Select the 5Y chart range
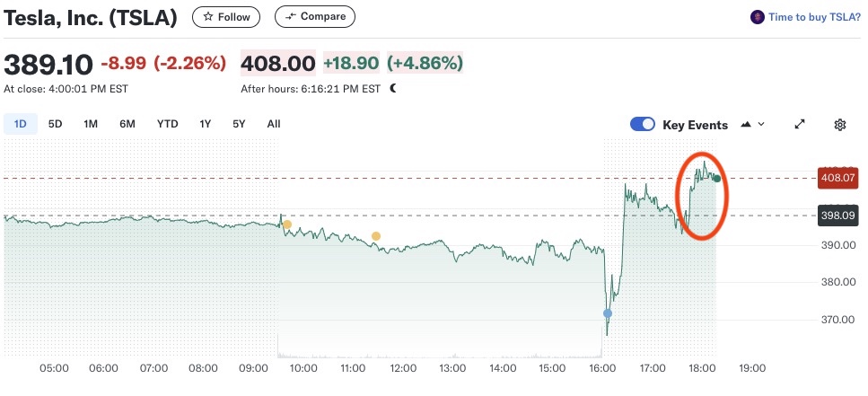Screen dimensions: 868x396 click(x=239, y=124)
